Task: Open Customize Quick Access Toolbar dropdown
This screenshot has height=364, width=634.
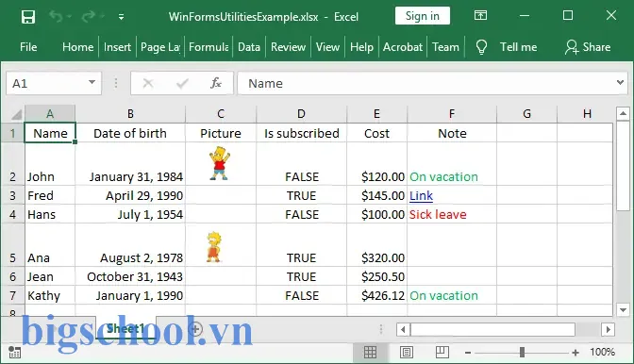Action: point(121,17)
